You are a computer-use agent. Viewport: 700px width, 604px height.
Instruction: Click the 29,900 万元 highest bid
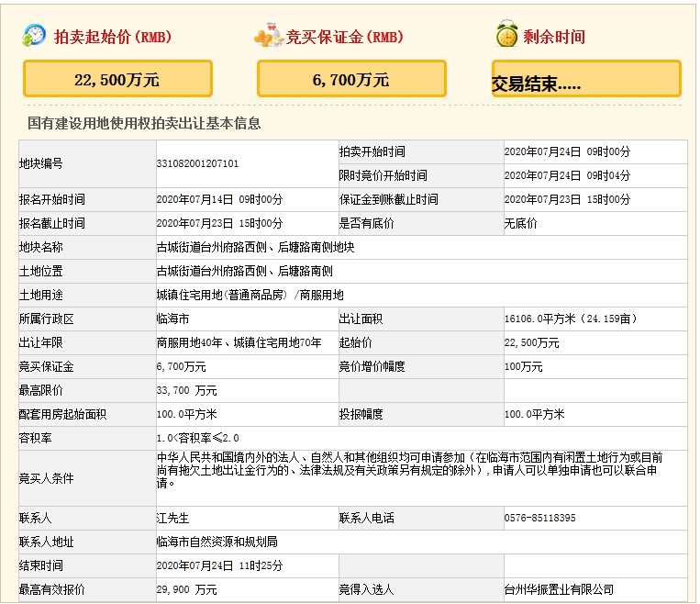186,590
